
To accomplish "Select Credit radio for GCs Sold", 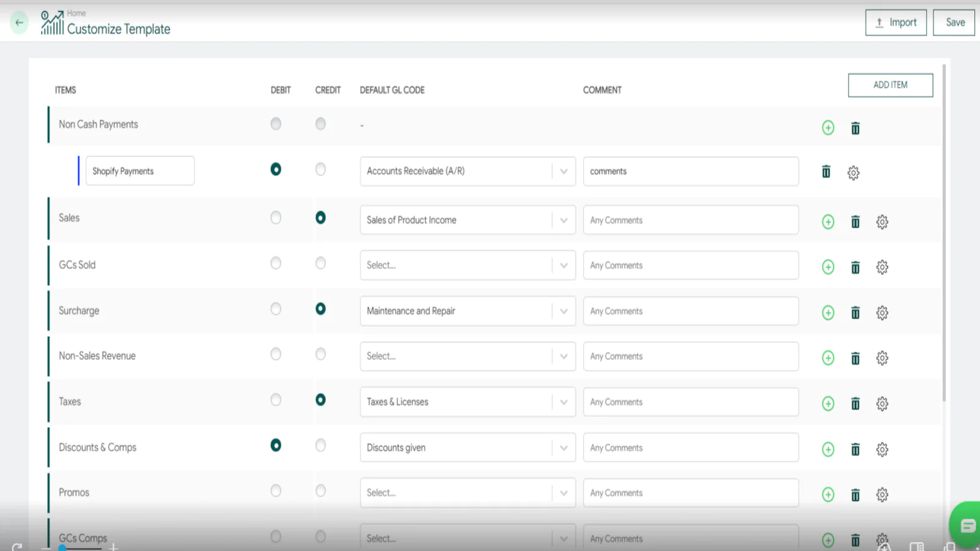I will (x=320, y=263).
